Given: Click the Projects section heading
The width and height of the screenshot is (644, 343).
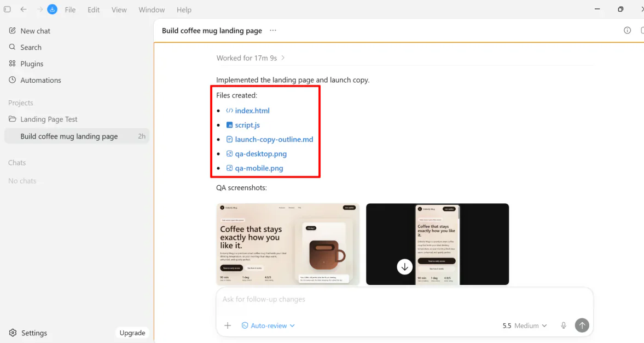Looking at the screenshot, I should (x=21, y=103).
